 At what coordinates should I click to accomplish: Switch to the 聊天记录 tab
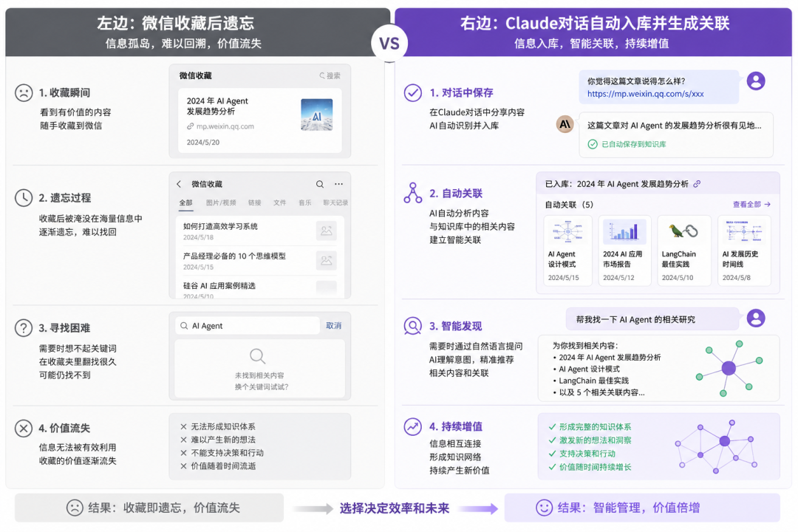point(336,202)
